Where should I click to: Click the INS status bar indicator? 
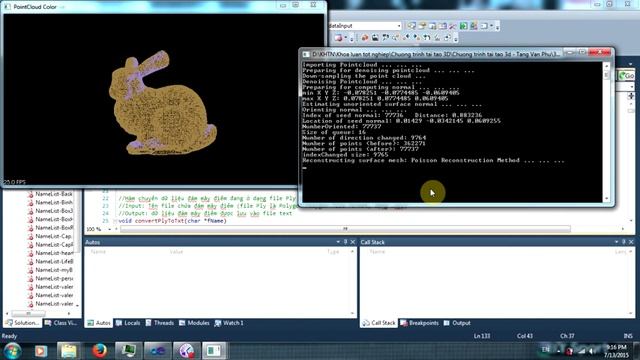(x=628, y=336)
